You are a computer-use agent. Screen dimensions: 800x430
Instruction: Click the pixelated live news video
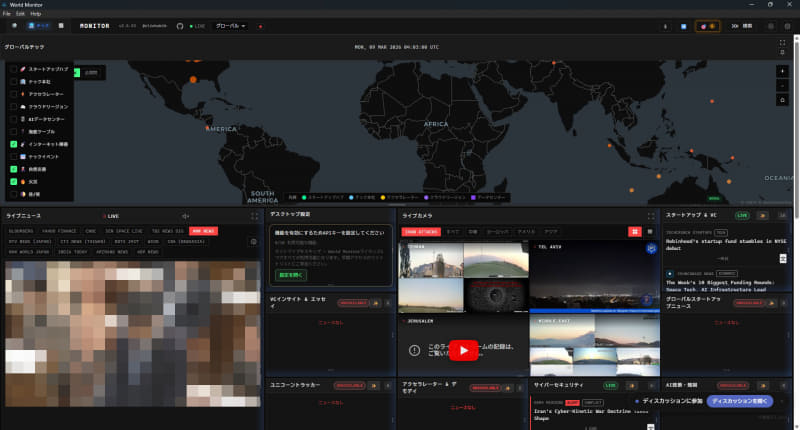(133, 334)
